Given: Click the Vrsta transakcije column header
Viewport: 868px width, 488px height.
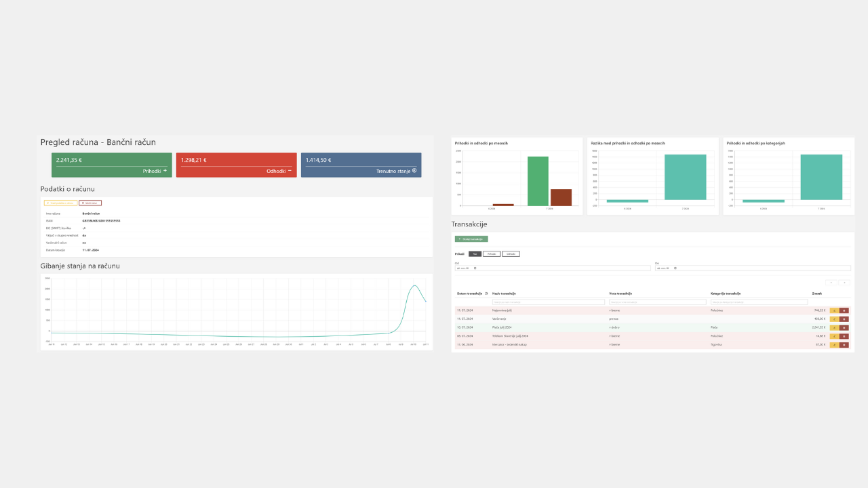Looking at the screenshot, I should [x=620, y=293].
